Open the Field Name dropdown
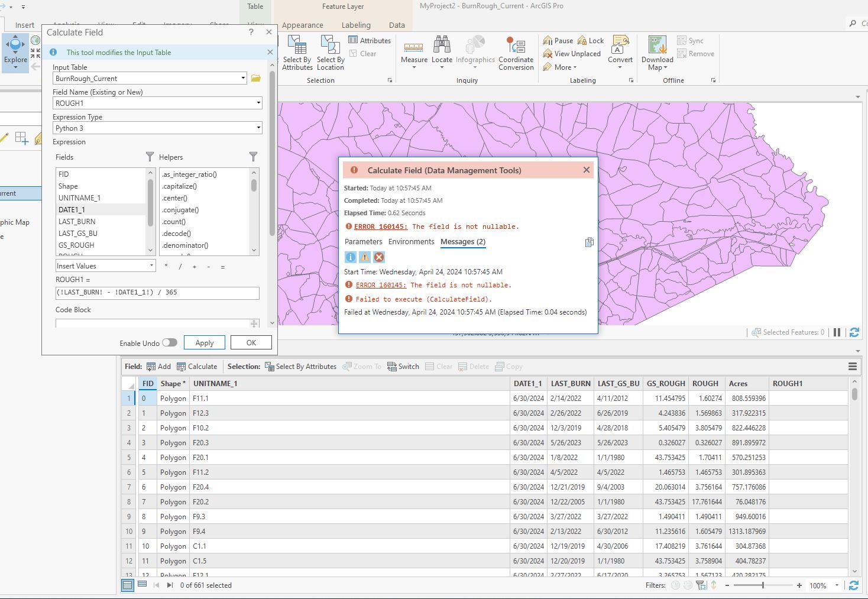 coord(258,103)
